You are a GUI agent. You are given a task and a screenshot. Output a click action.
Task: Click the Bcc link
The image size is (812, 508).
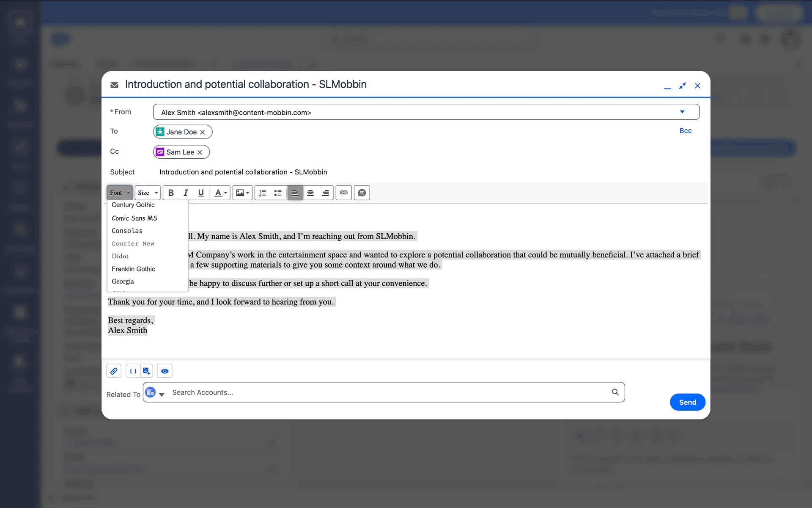[685, 131]
